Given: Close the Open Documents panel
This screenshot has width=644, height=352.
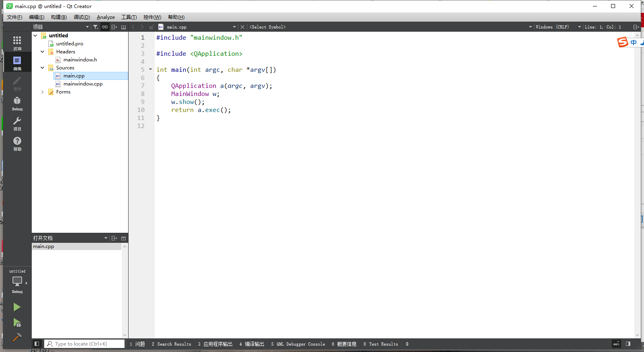Looking at the screenshot, I should click(x=124, y=238).
